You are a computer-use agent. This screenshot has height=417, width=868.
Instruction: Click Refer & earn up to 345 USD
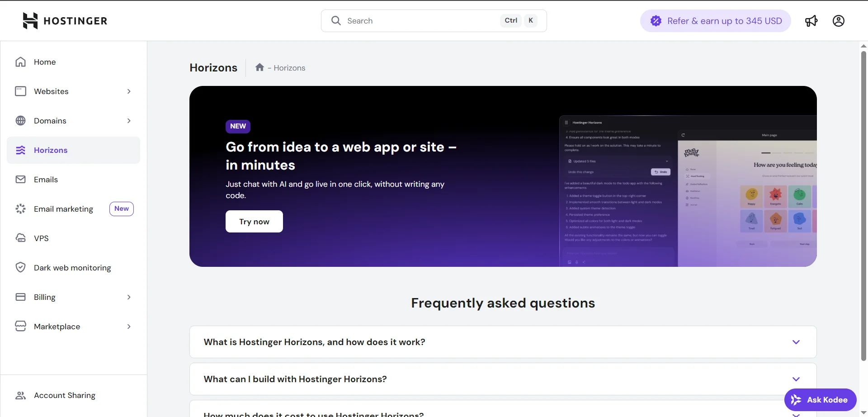[715, 21]
